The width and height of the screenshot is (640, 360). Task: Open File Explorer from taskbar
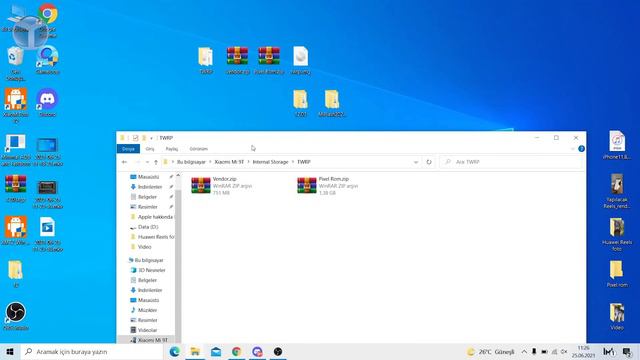[195, 352]
